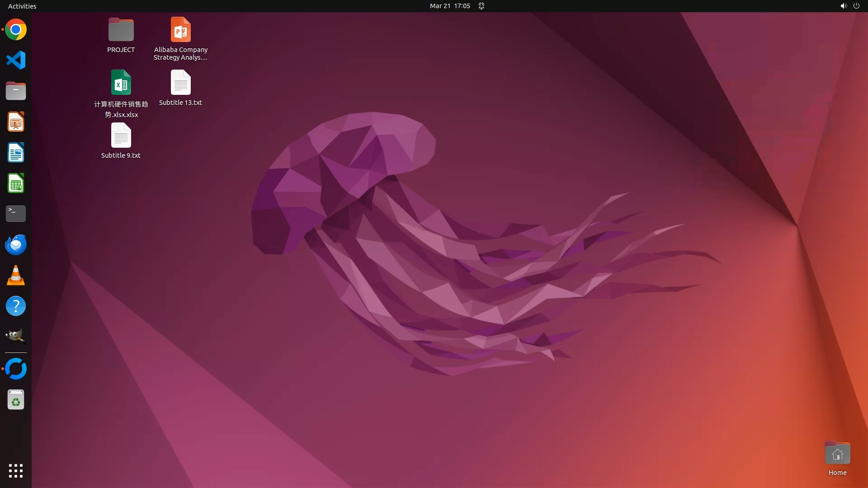Open the Trash dock icon

[x=16, y=400]
